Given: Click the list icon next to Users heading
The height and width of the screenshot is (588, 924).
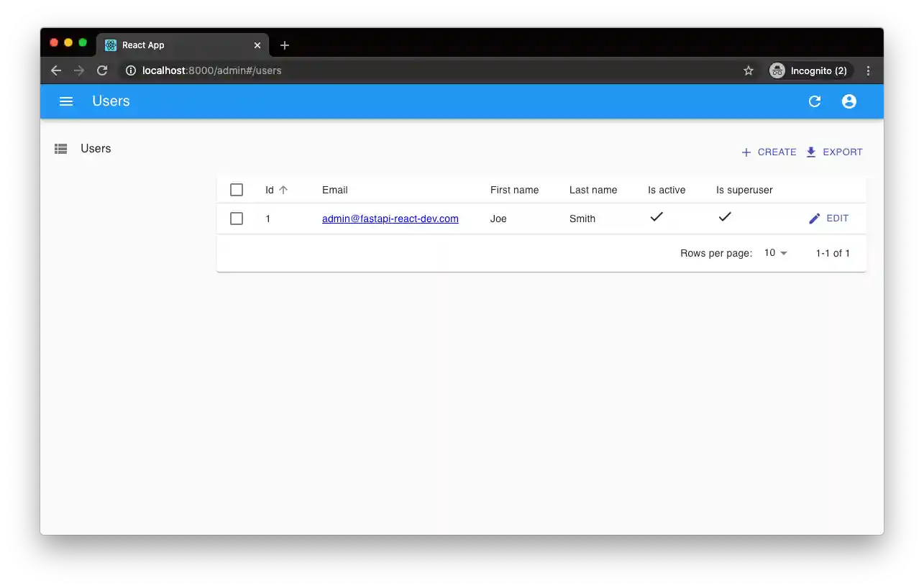Looking at the screenshot, I should click(x=60, y=148).
